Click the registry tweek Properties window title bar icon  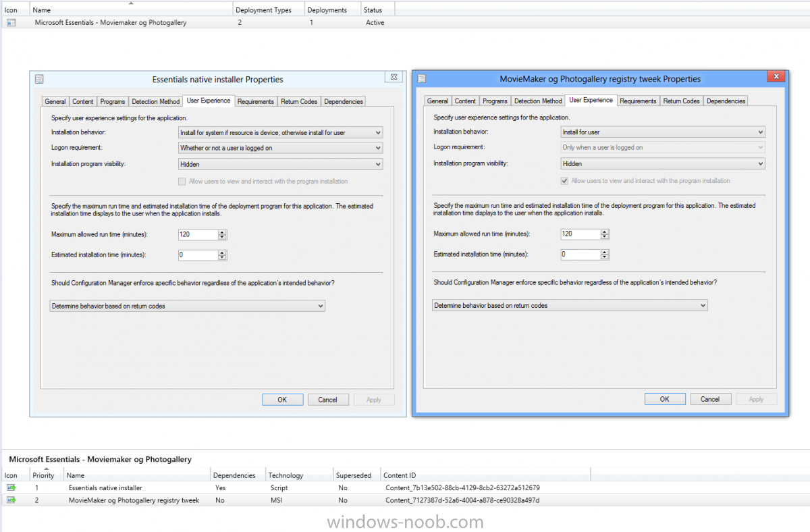click(x=421, y=79)
